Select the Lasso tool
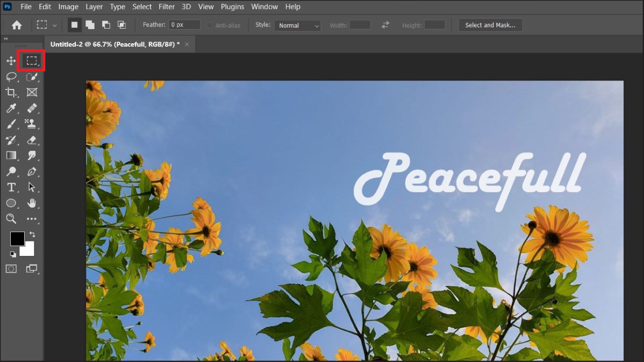The height and width of the screenshot is (362, 644). (11, 77)
